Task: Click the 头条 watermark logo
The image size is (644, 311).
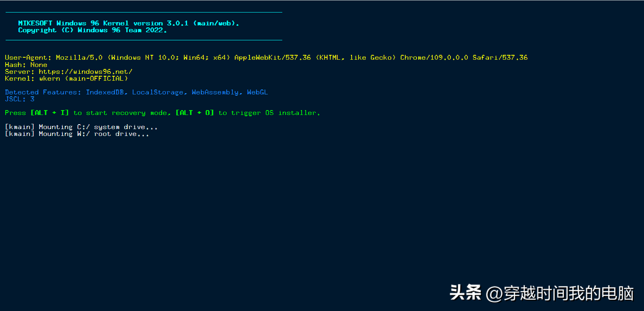Action: [466, 292]
